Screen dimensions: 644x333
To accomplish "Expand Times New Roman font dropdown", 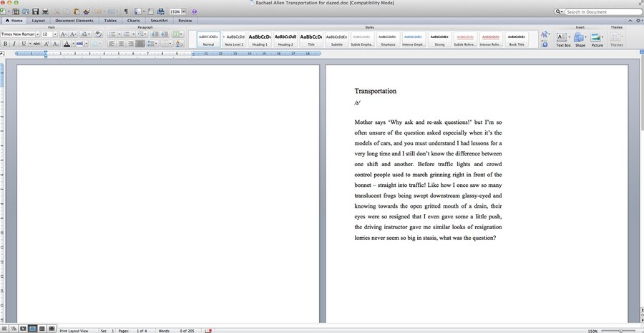I will point(38,34).
